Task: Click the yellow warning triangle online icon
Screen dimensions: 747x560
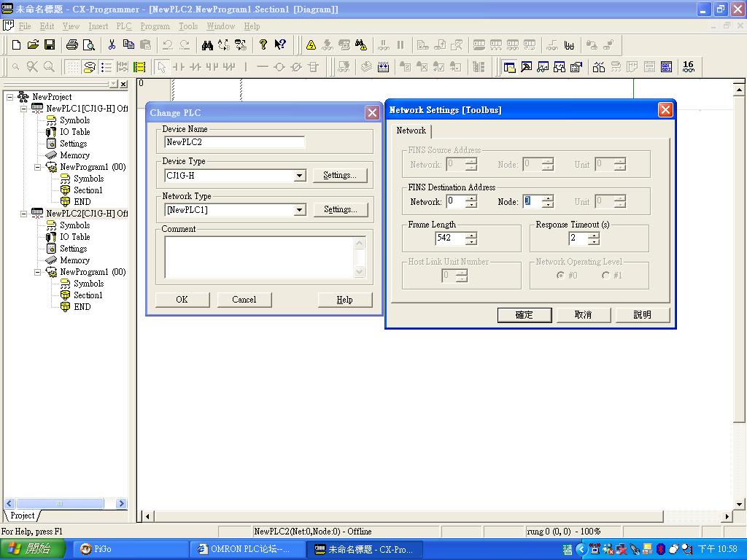Action: pyautogui.click(x=311, y=44)
